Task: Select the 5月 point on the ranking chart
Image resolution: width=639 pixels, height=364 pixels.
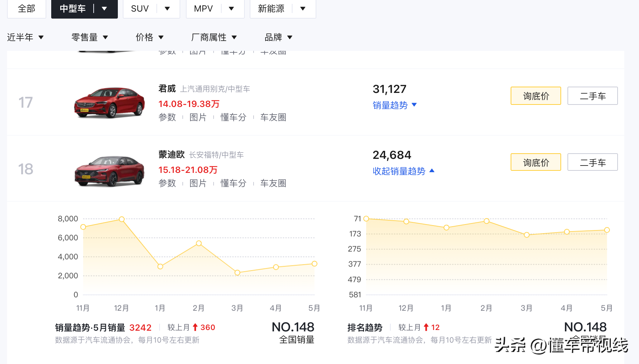Action: (x=607, y=230)
